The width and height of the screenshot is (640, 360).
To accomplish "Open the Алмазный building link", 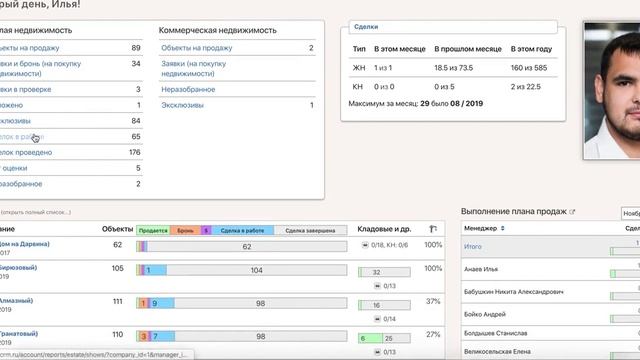I will coord(16,301).
